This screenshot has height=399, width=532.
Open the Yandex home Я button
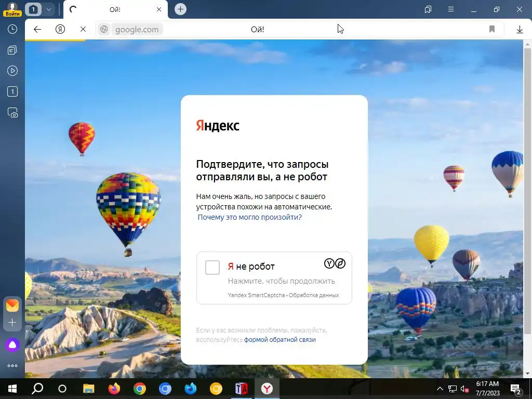(60, 30)
